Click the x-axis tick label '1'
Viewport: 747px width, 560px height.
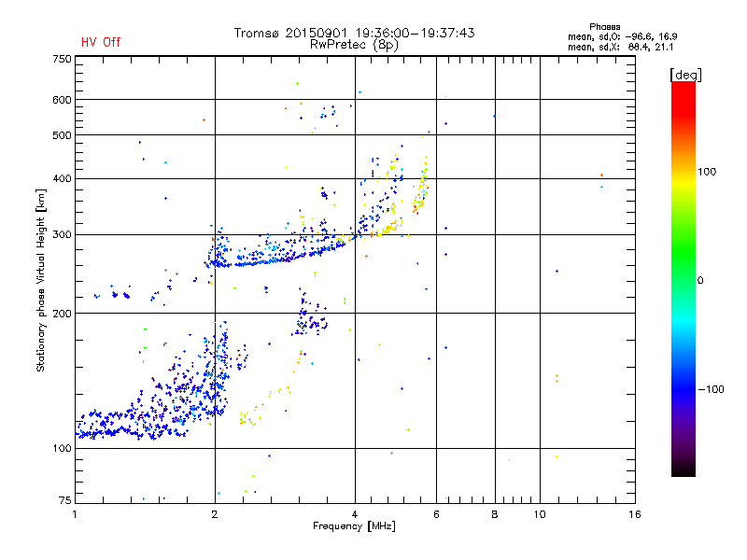pos(75,514)
